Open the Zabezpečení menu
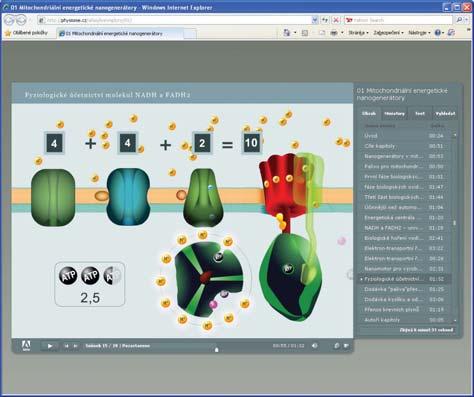This screenshot has height=397, width=474. pos(388,33)
